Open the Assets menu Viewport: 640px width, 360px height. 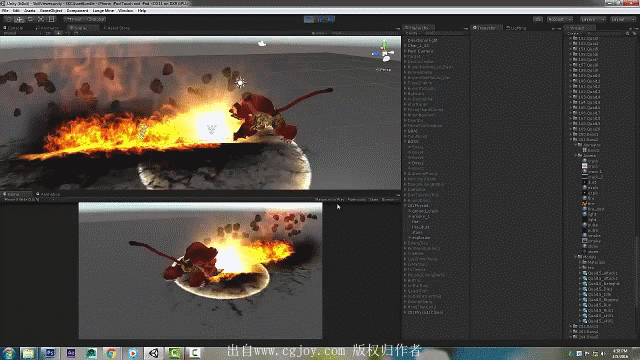pyautogui.click(x=30, y=11)
